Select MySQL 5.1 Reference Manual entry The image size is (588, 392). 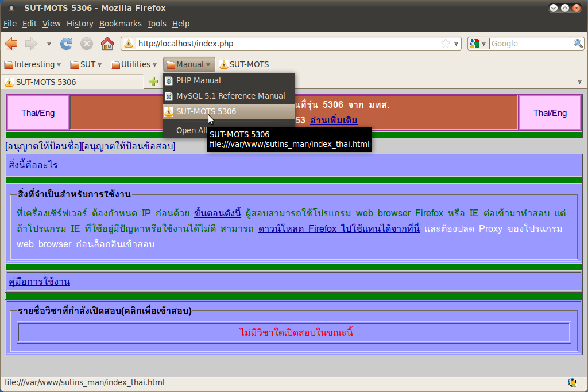click(x=229, y=96)
